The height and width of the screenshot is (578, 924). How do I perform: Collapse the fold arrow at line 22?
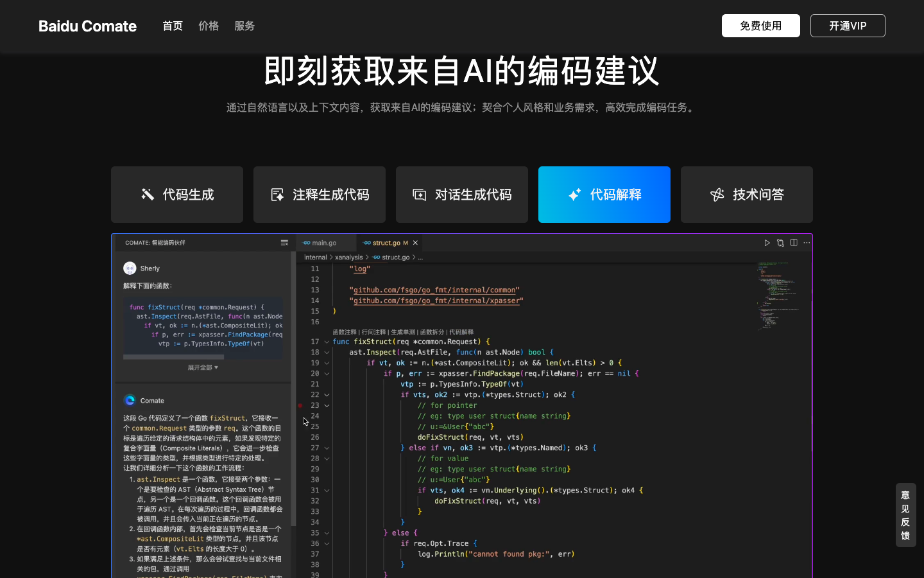click(x=327, y=395)
